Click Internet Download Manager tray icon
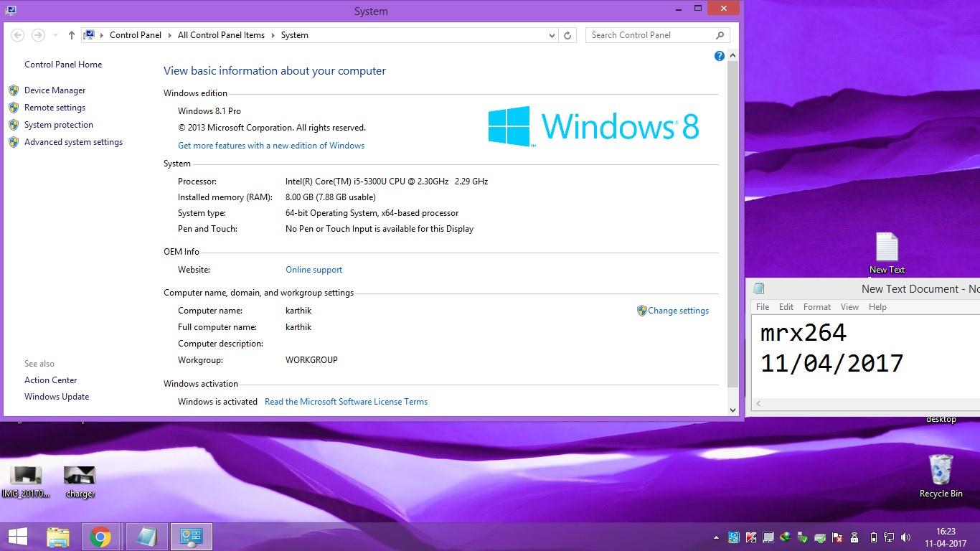The height and width of the screenshot is (551, 980). click(786, 537)
